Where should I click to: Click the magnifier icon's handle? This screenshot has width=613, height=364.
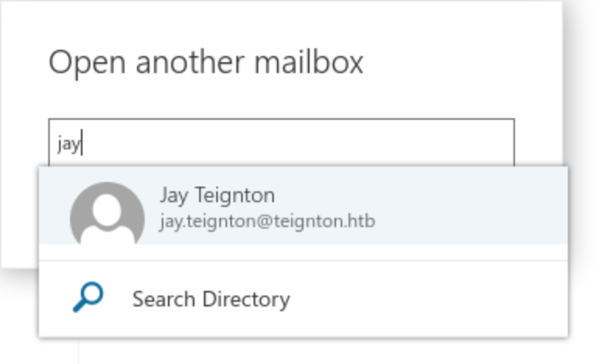pyautogui.click(x=79, y=306)
